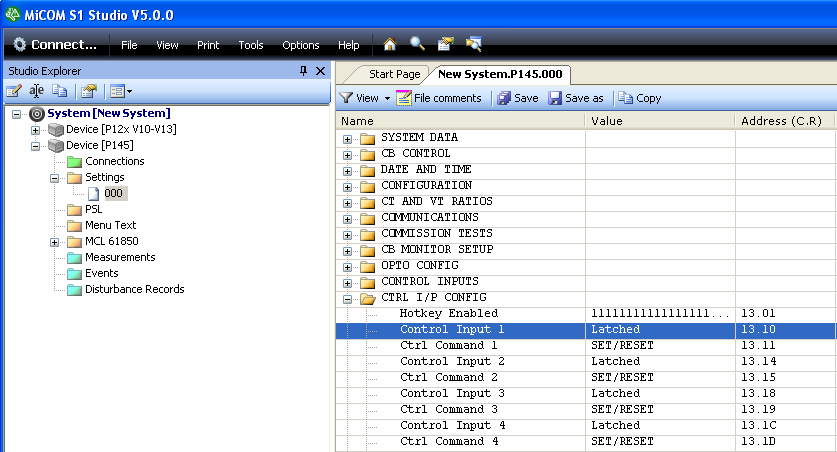Expand the MCL 61850 folder node
This screenshot has height=452, width=837.
point(54,242)
